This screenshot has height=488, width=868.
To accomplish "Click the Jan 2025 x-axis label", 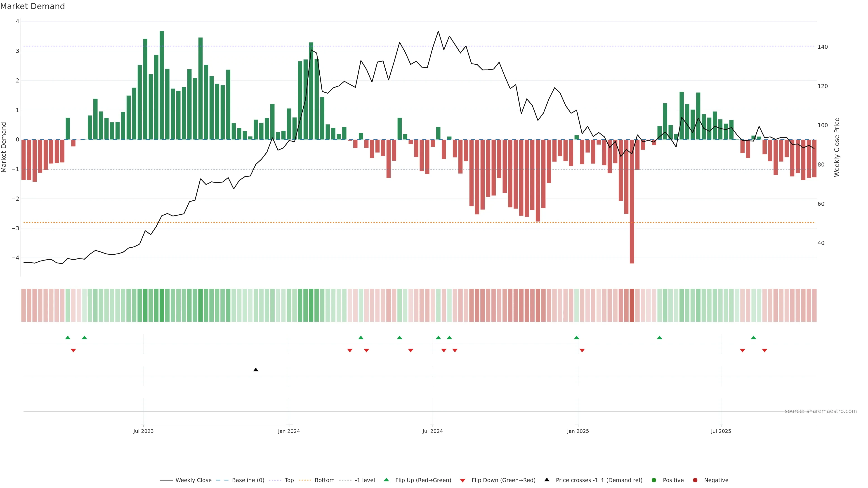I will click(x=578, y=431).
